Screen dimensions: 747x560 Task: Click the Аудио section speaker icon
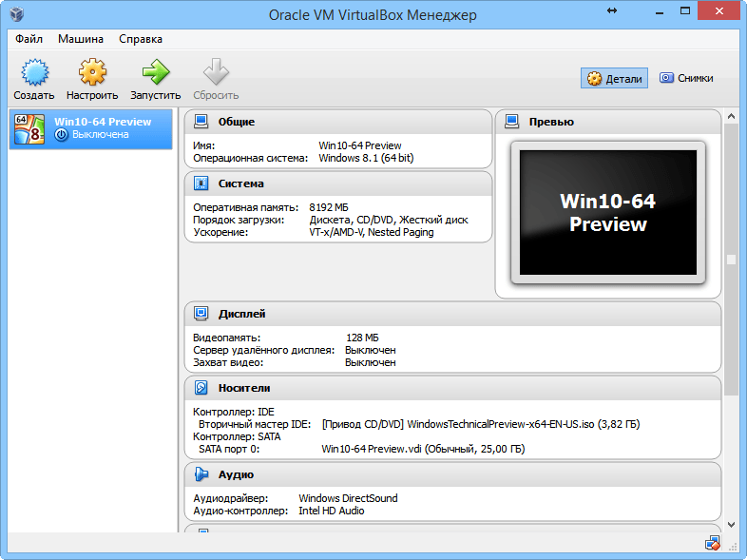(201, 474)
